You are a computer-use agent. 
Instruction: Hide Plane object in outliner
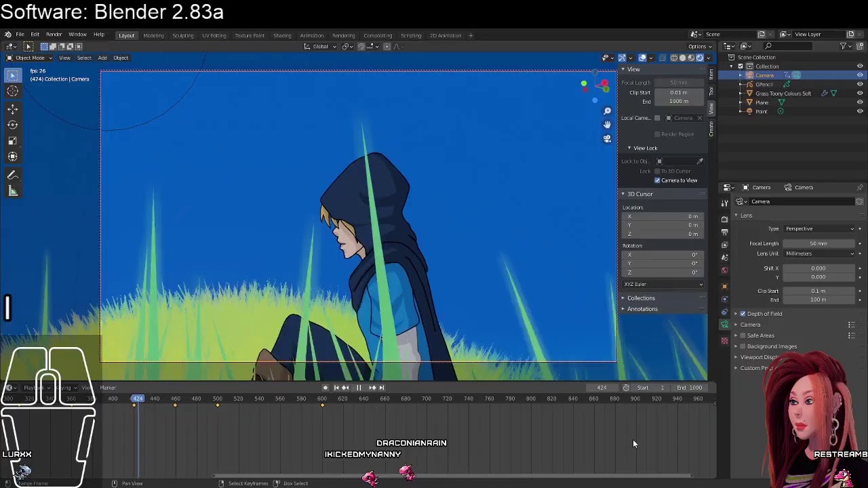pyautogui.click(x=860, y=102)
